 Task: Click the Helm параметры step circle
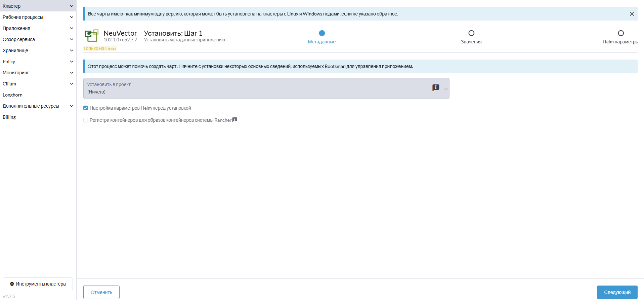click(x=620, y=33)
